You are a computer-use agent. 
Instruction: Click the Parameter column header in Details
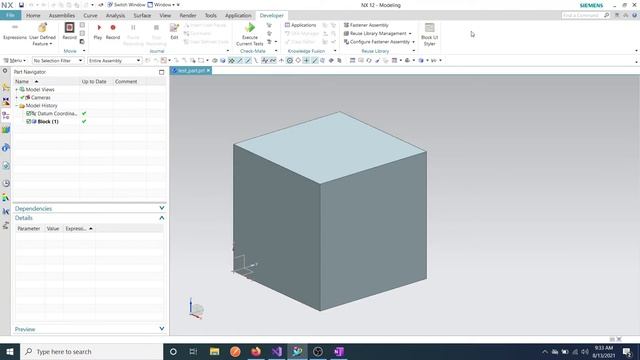click(29, 229)
